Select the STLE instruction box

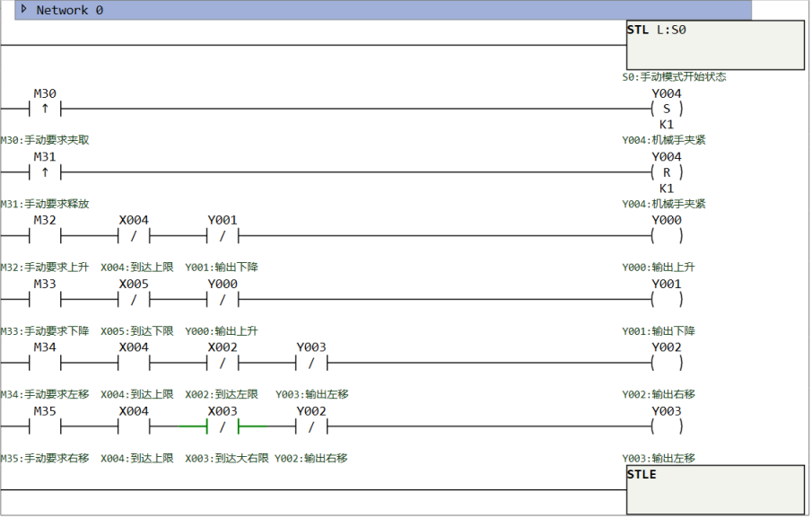tap(714, 489)
